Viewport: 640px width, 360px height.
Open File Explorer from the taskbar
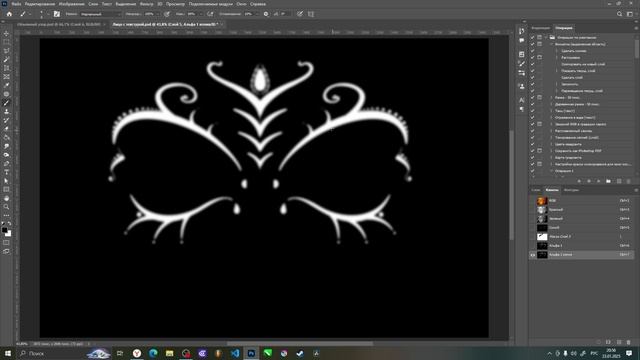coord(169,353)
